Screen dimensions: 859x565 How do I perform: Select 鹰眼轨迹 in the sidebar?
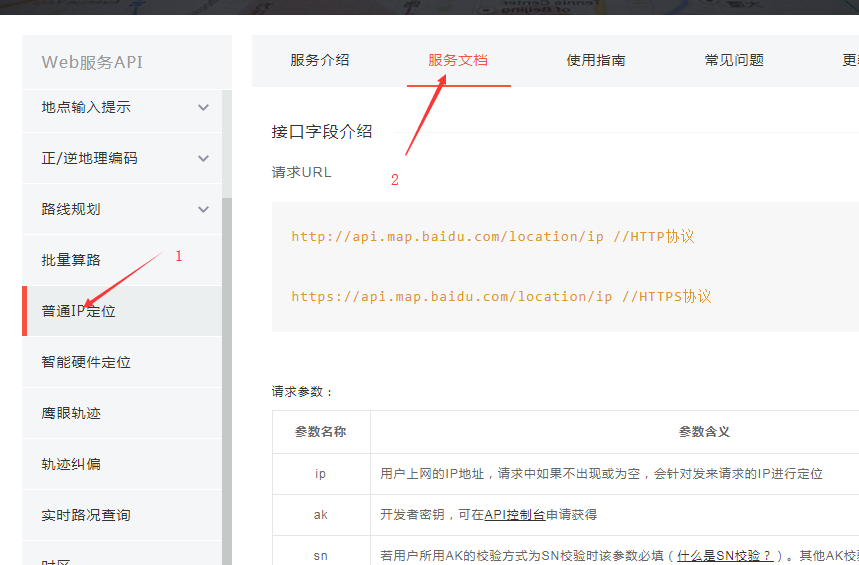122,413
